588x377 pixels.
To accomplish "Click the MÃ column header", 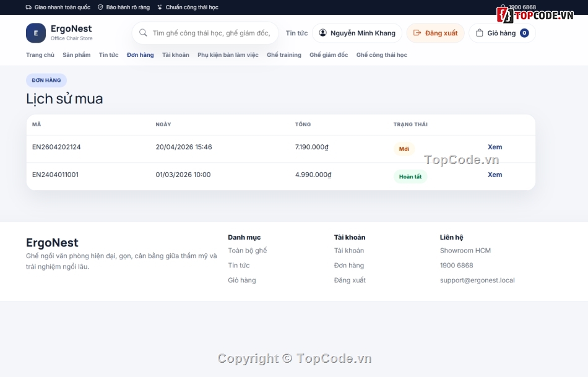I will 37,124.
